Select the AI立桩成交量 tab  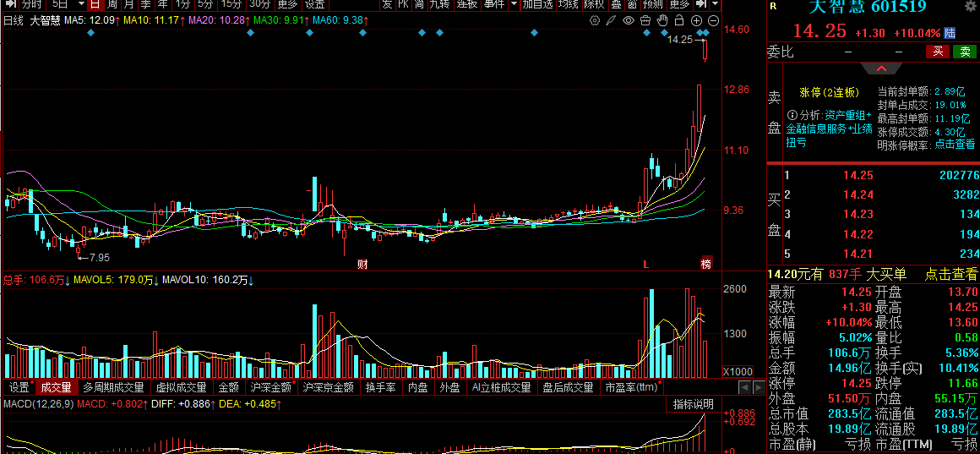pos(501,387)
